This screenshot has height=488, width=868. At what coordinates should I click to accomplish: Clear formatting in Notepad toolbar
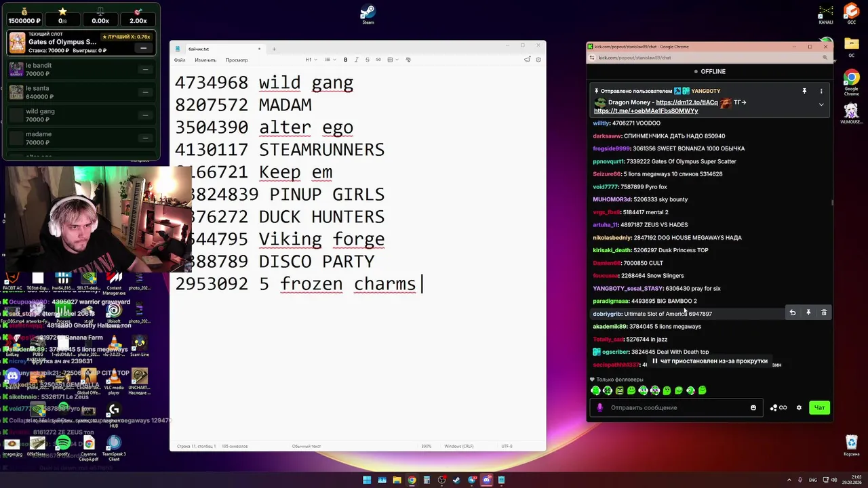[x=408, y=60]
